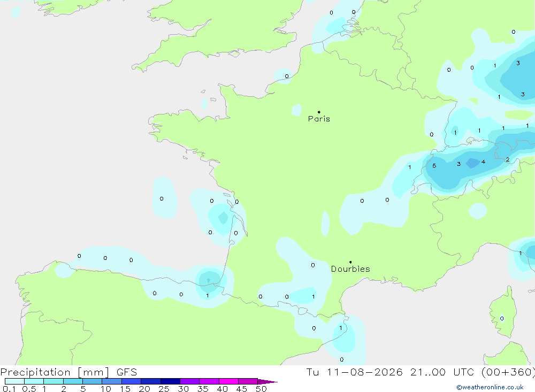This screenshot has height=392, width=535.
Task: Click the 10 to 15 mm legend swatch
Action: point(112,381)
